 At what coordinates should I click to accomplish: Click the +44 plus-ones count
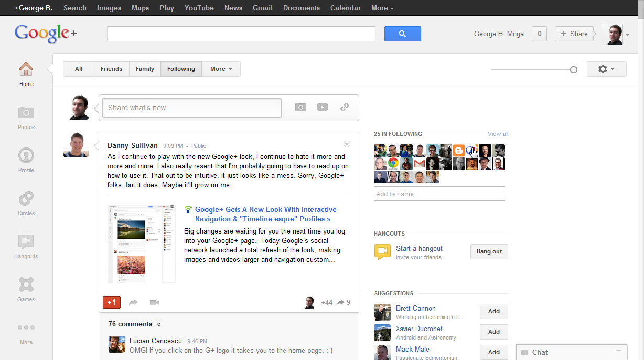pyautogui.click(x=326, y=302)
